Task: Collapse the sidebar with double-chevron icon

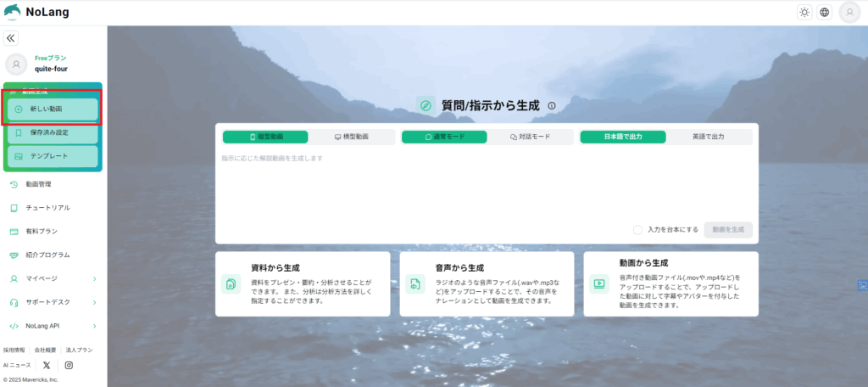Action: pyautogui.click(x=11, y=38)
